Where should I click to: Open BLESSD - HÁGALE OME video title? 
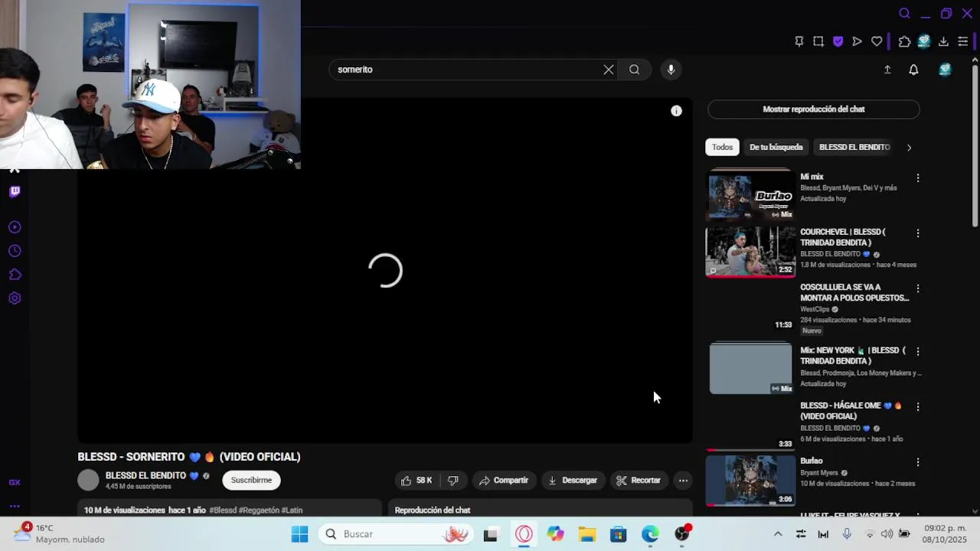pos(851,411)
